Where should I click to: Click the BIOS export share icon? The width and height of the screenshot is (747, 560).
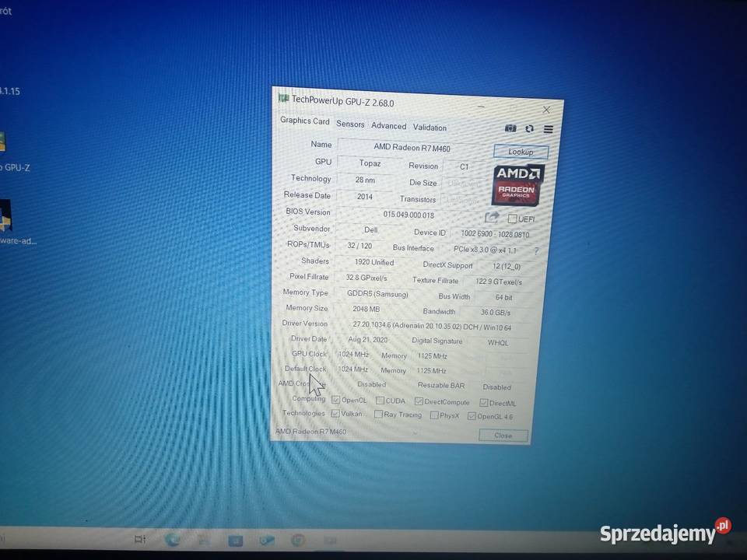pos(492,218)
